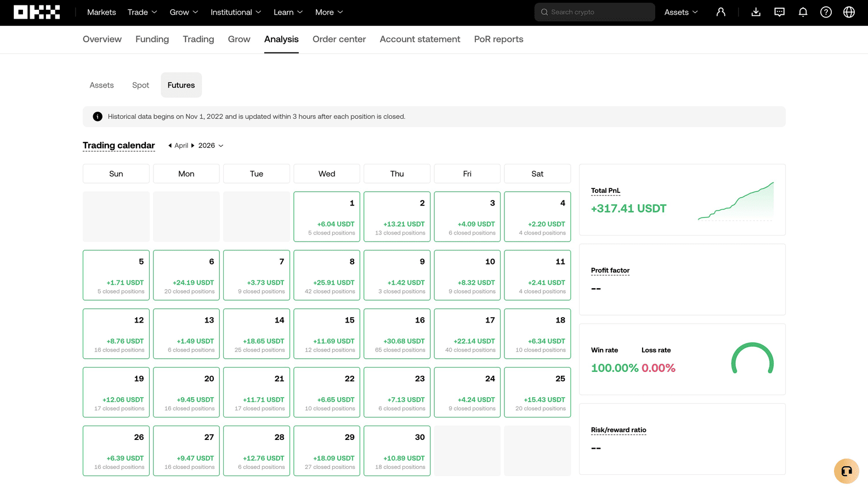Click the 0.00% loss rate value
The width and height of the screenshot is (868, 493).
[x=659, y=368]
